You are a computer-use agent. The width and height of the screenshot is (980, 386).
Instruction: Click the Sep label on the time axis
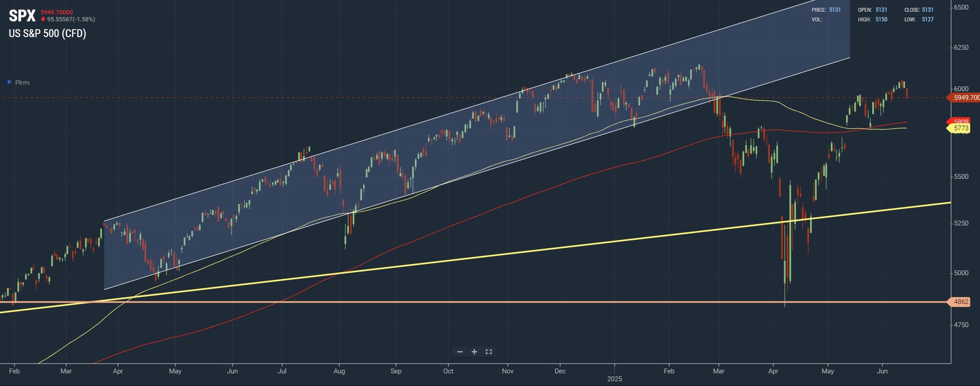396,371
